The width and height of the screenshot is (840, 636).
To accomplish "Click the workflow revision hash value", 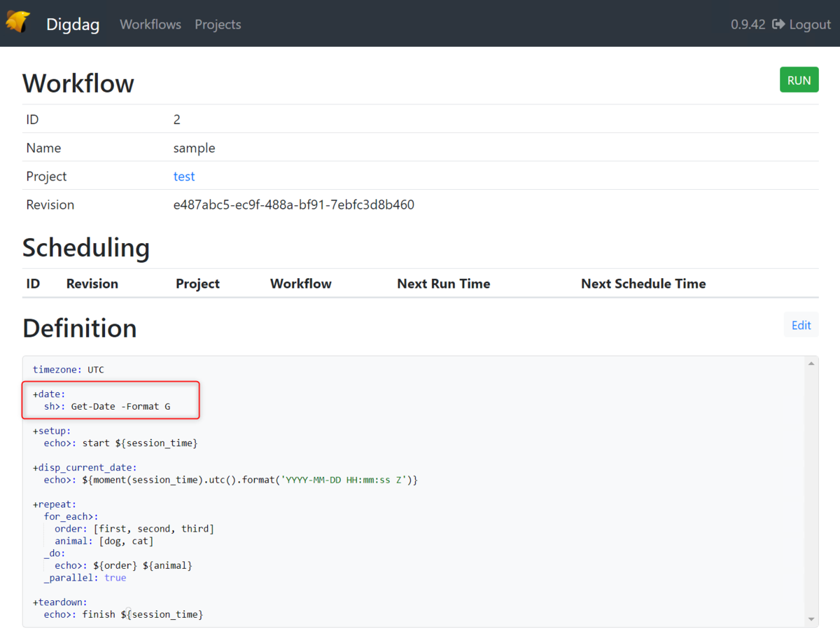I will pos(294,205).
